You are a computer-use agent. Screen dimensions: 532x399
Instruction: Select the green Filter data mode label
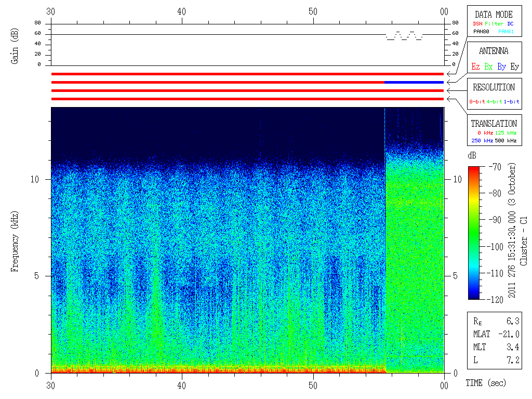[494, 24]
